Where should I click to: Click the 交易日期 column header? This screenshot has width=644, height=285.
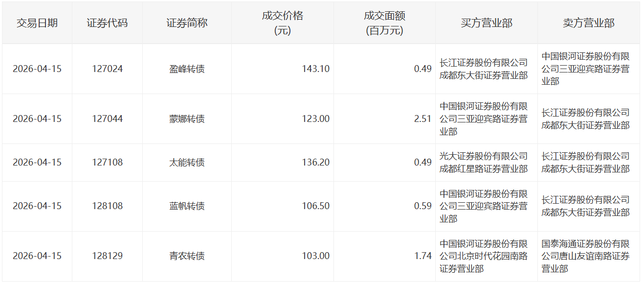point(37,23)
